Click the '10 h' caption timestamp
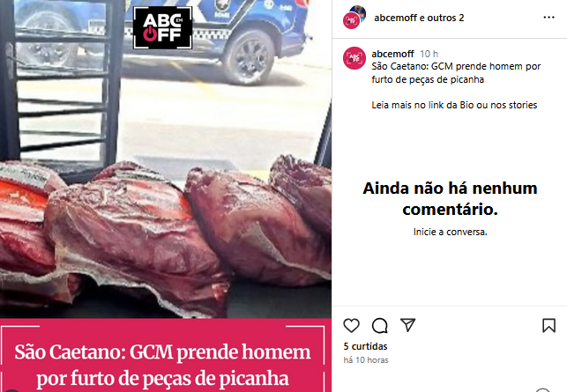The width and height of the screenshot is (567, 392). (x=429, y=54)
